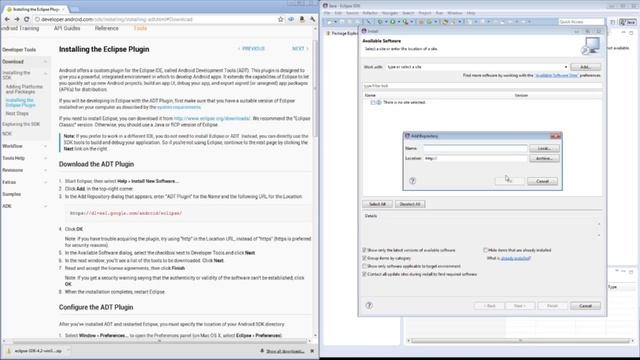640x360 pixels.
Task: Click the type filter text field
Action: click(x=482, y=86)
